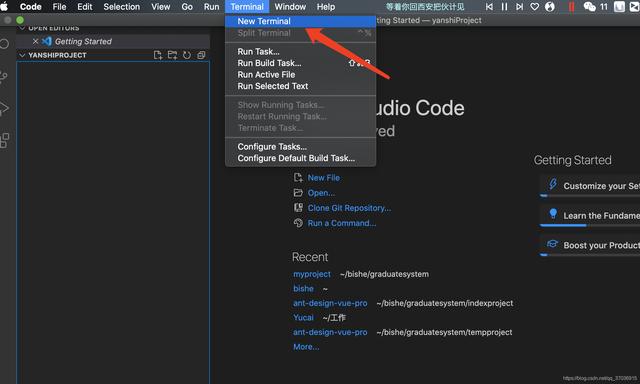Click the folder icon beside Open...

[298, 193]
